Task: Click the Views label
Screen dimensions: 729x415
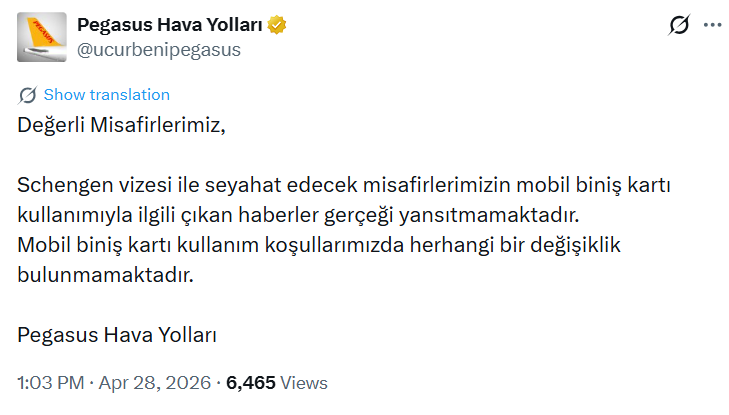Action: click(x=304, y=383)
